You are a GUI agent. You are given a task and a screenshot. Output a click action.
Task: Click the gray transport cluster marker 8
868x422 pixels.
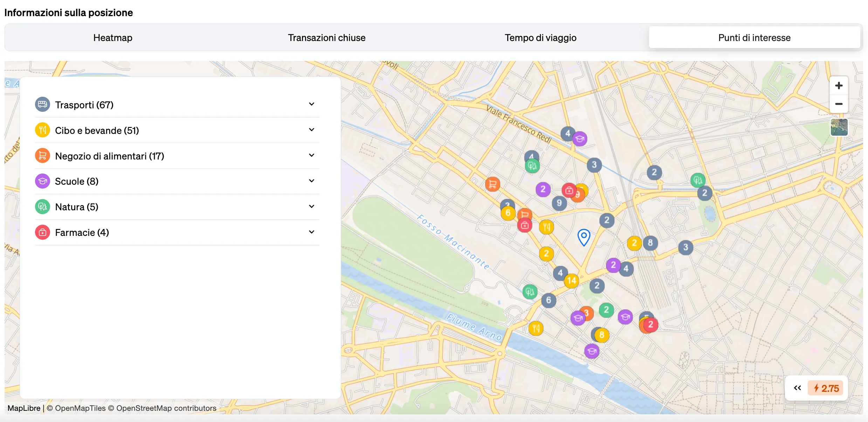[x=650, y=243]
